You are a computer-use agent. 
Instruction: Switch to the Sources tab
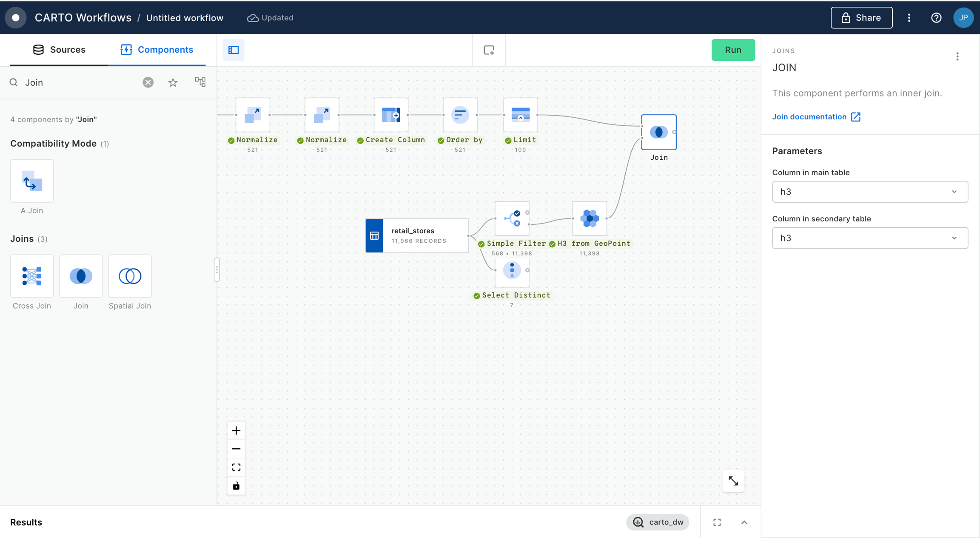pyautogui.click(x=59, y=50)
